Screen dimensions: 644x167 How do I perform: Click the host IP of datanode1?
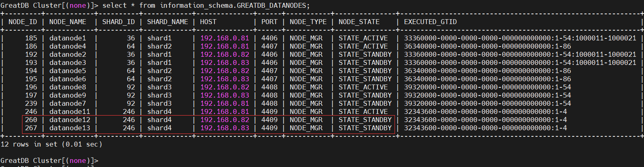point(225,38)
